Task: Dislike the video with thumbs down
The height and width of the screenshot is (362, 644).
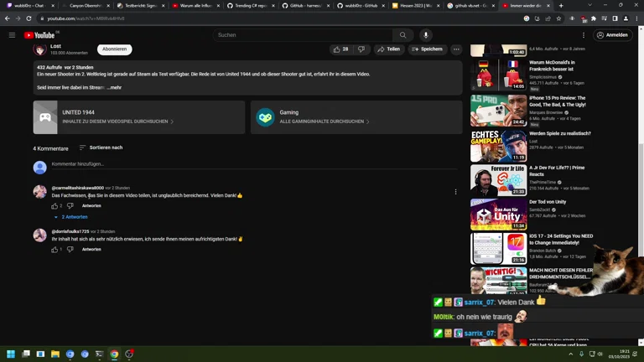Action: [361, 49]
